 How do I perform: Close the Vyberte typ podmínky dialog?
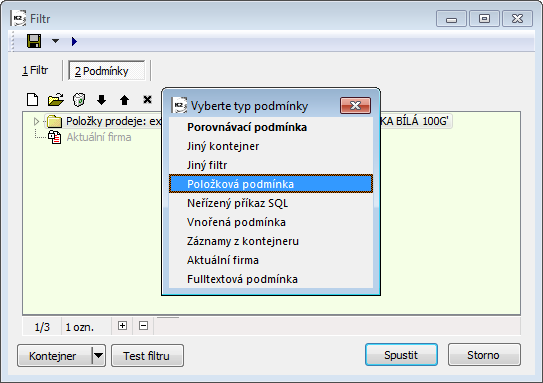point(355,105)
